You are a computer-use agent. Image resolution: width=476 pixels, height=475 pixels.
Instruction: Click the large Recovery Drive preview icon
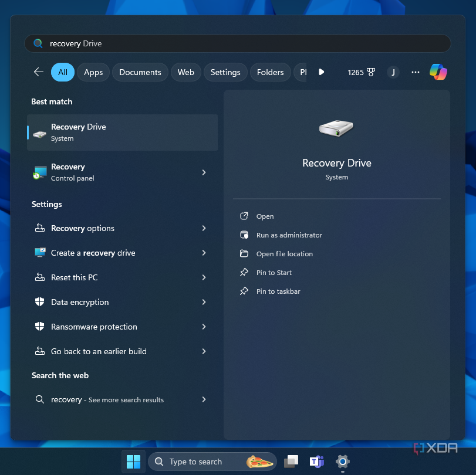336,128
